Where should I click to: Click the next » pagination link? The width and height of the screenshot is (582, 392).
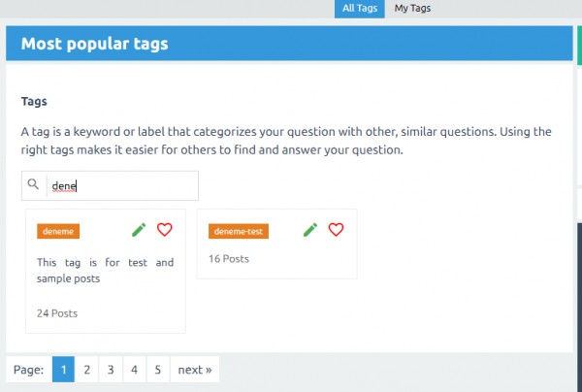[x=195, y=370]
